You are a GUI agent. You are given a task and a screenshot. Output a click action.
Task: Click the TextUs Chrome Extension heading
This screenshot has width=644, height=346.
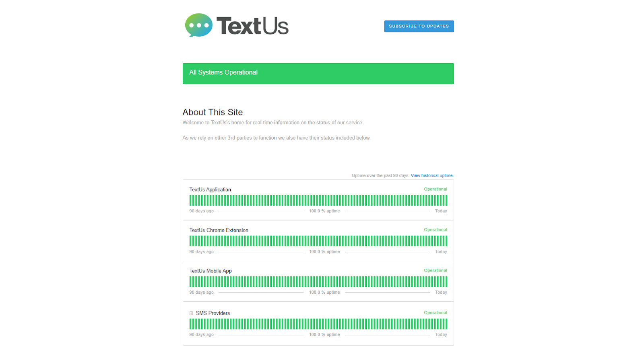point(219,230)
